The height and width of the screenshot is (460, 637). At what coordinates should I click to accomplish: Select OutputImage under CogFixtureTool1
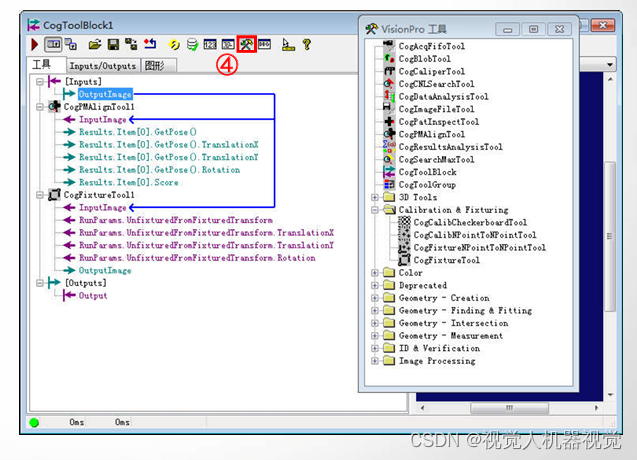[105, 271]
